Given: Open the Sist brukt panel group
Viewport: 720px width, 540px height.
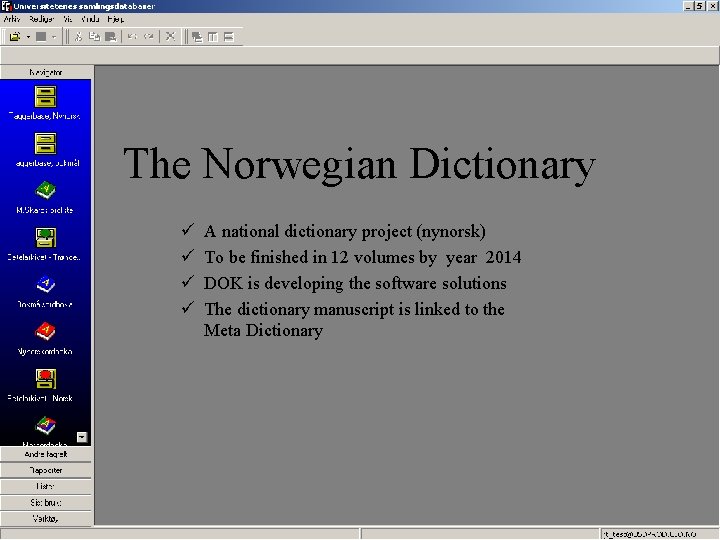Looking at the screenshot, I should click(46, 502).
